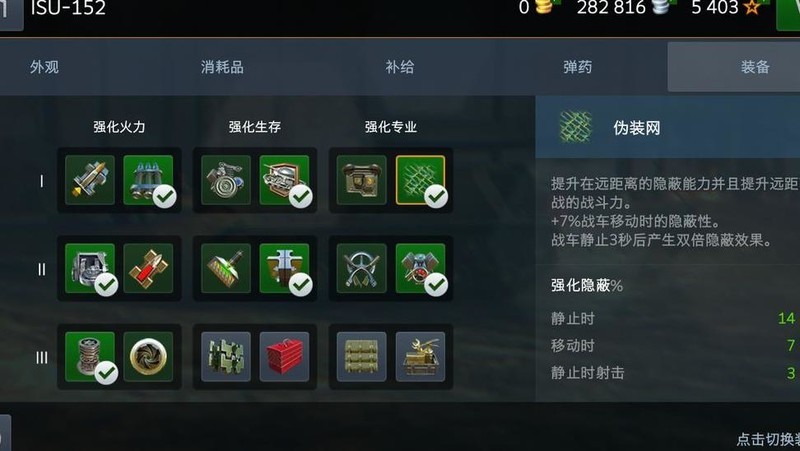The width and height of the screenshot is (800, 451).
Task: Select the crossed tools steering wheel icon
Action: click(361, 268)
